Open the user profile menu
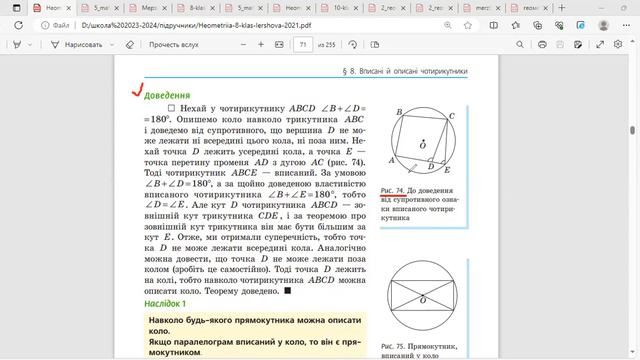The image size is (640, 360). [603, 25]
